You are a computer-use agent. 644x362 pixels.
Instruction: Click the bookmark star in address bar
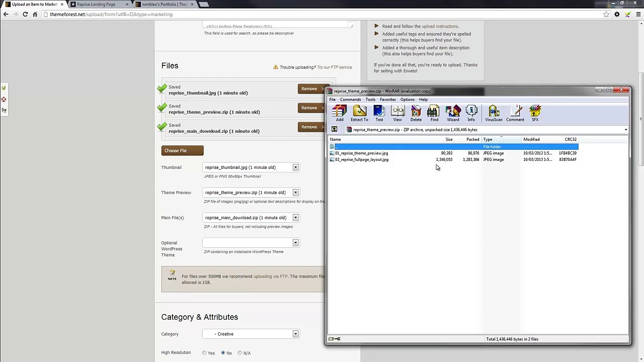click(x=606, y=14)
